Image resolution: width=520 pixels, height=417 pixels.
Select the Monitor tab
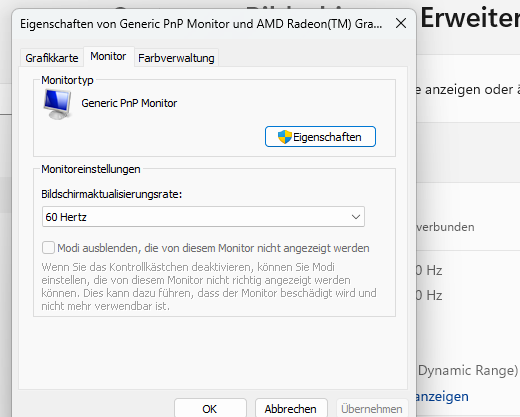108,56
